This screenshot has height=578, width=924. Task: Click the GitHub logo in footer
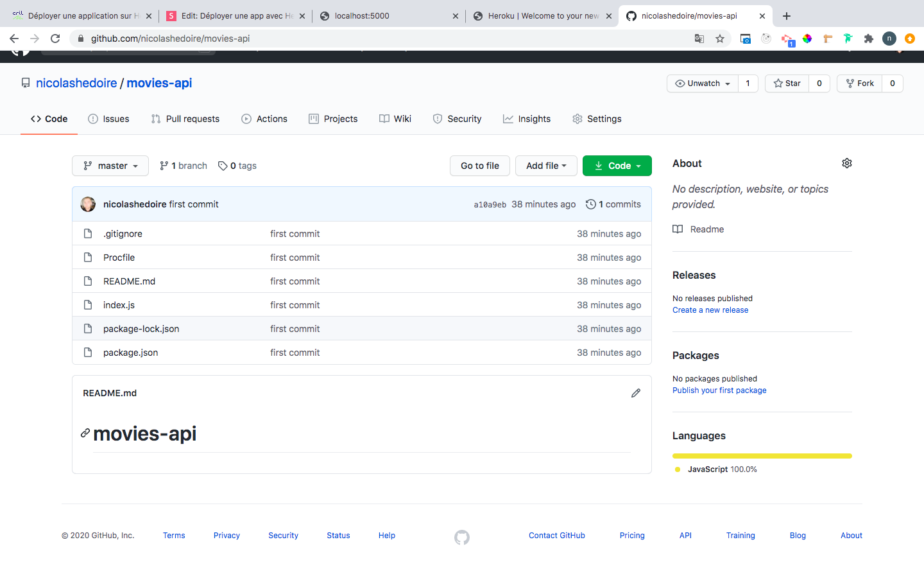[x=462, y=538]
